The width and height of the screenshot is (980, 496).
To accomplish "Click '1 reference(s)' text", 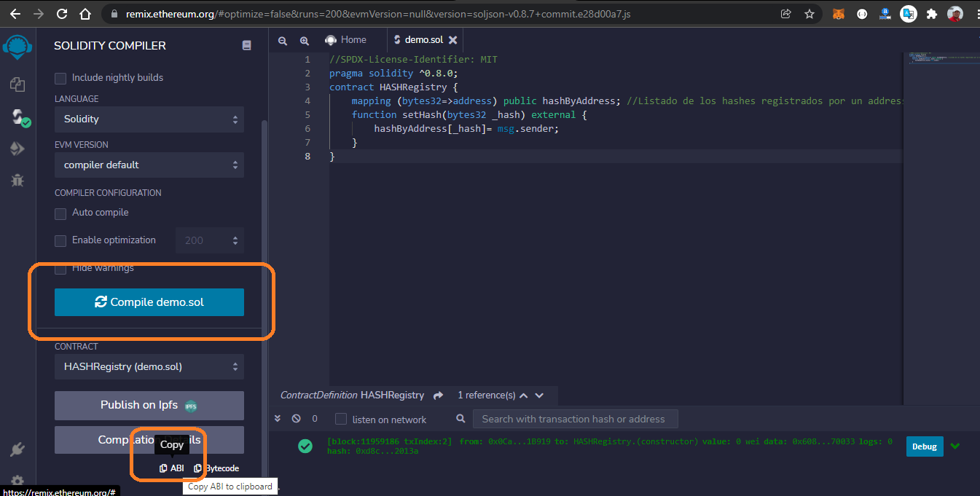I will pyautogui.click(x=486, y=395).
